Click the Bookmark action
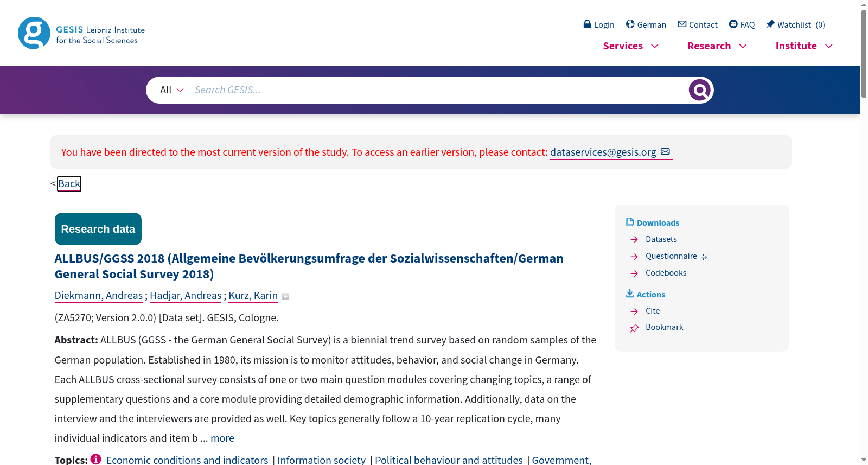868x465 pixels. (664, 327)
